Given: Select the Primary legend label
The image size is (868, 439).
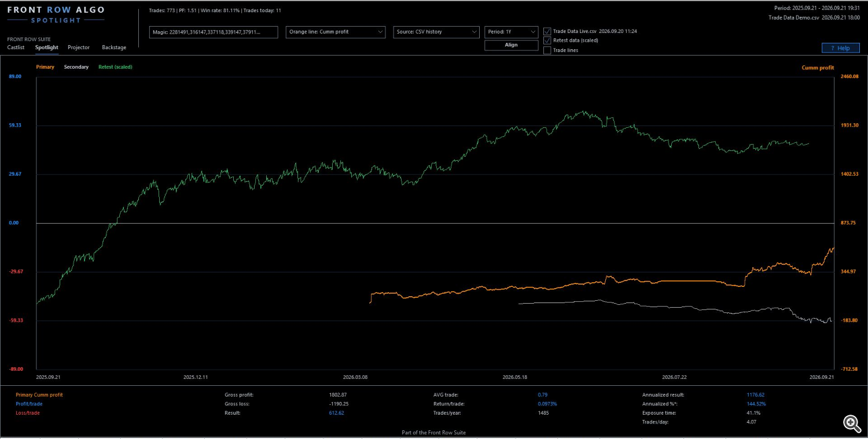Looking at the screenshot, I should [x=45, y=67].
